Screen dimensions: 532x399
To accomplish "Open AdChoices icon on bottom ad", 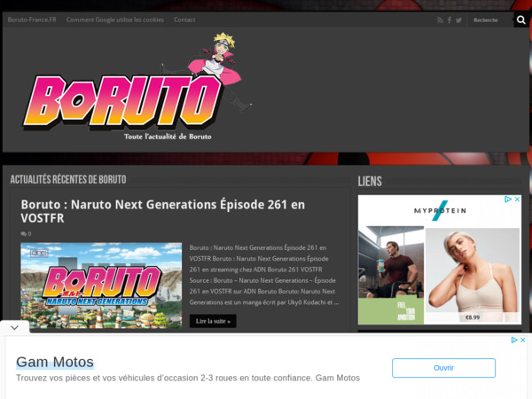I will pyautogui.click(x=514, y=340).
